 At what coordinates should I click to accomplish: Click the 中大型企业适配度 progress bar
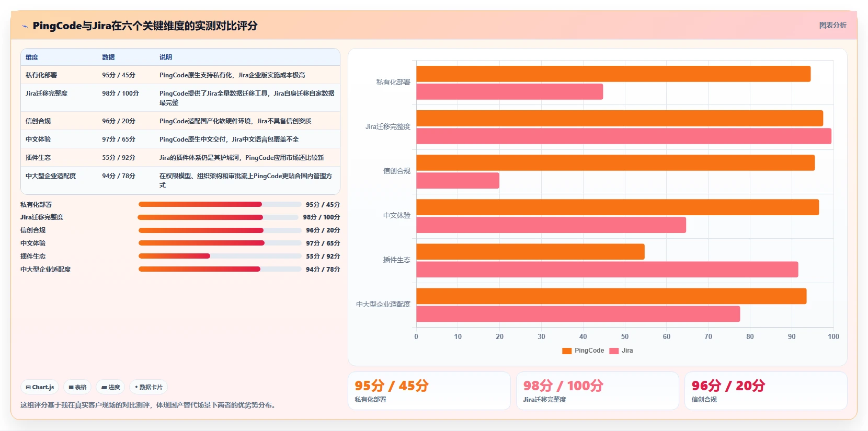pyautogui.click(x=220, y=269)
